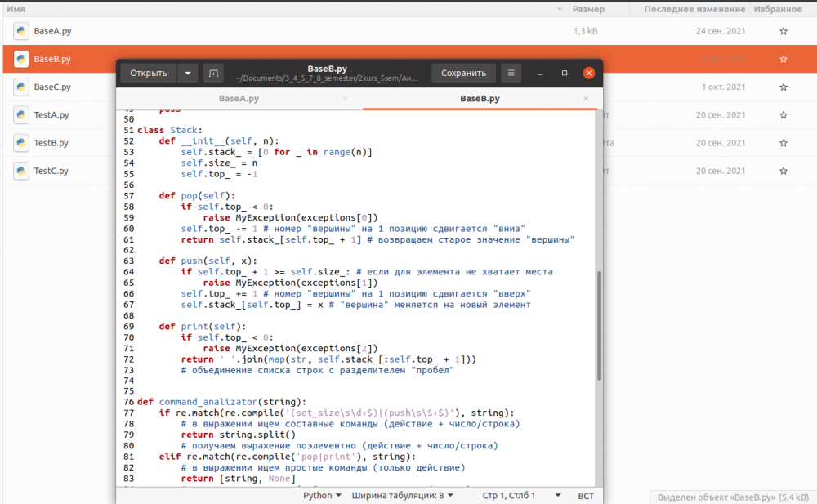
Task: Select the BaseC.py file icon
Action: 21,87
